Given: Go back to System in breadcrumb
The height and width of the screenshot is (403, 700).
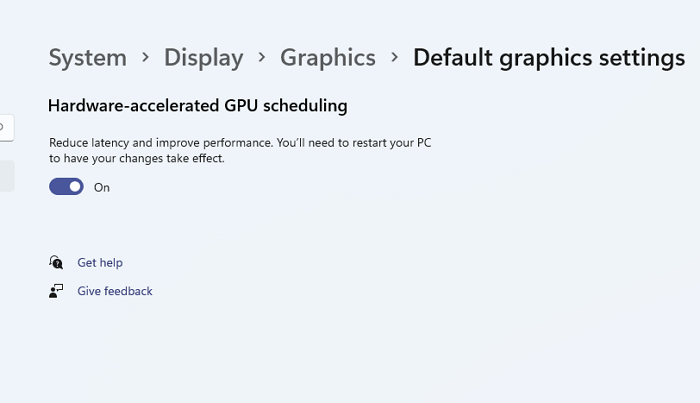Looking at the screenshot, I should (88, 57).
